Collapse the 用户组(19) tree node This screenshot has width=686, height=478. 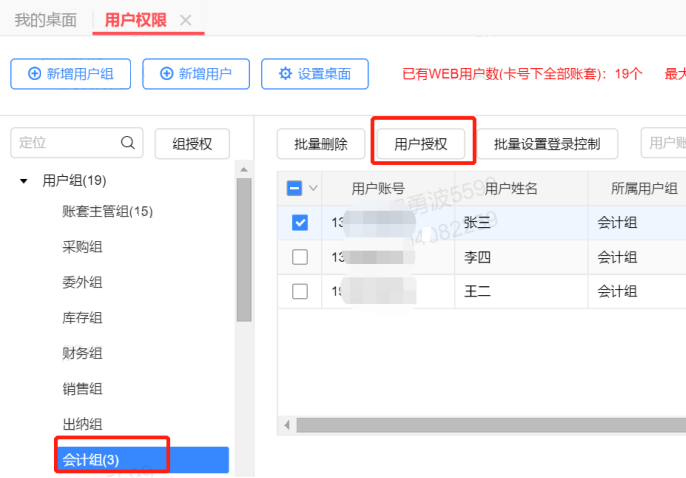24,181
